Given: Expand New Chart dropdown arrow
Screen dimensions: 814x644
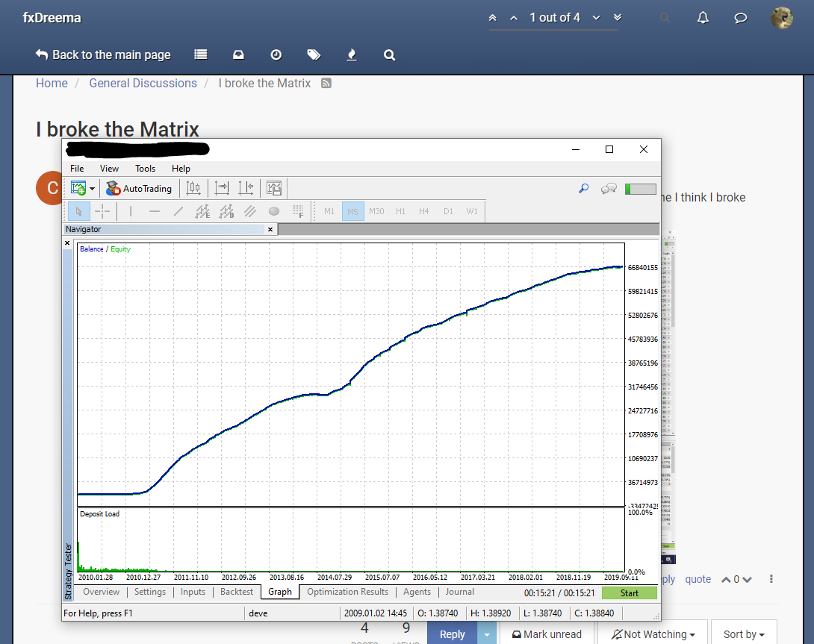Looking at the screenshot, I should (x=92, y=188).
